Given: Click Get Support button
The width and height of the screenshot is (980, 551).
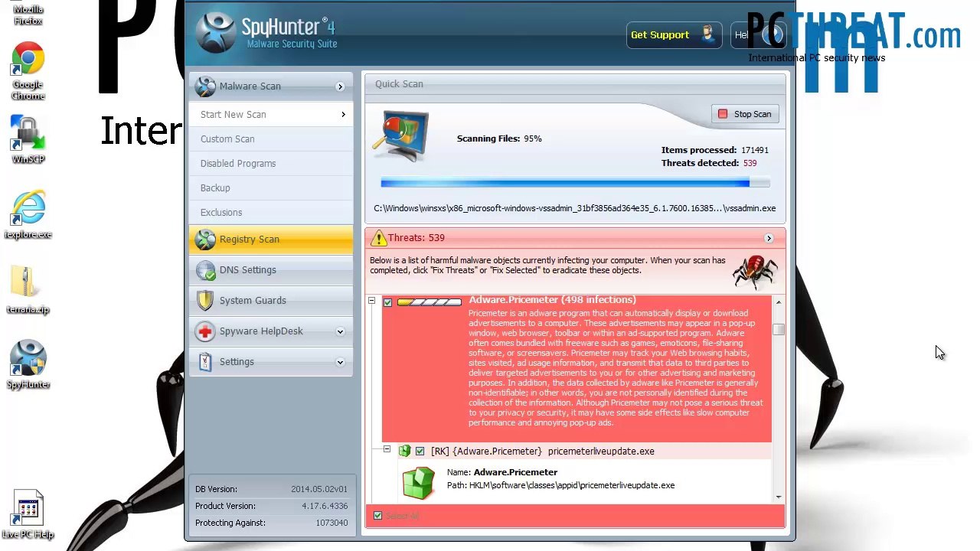Looking at the screenshot, I should pyautogui.click(x=674, y=34).
